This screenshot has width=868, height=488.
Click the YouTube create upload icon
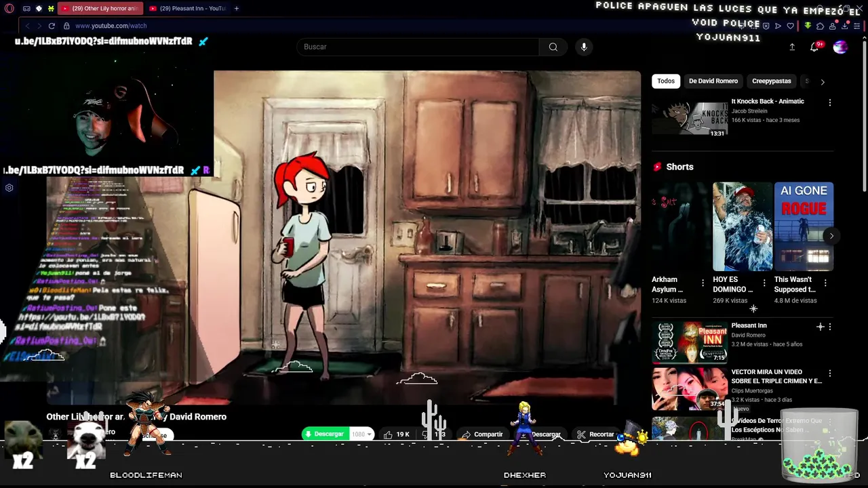(792, 47)
